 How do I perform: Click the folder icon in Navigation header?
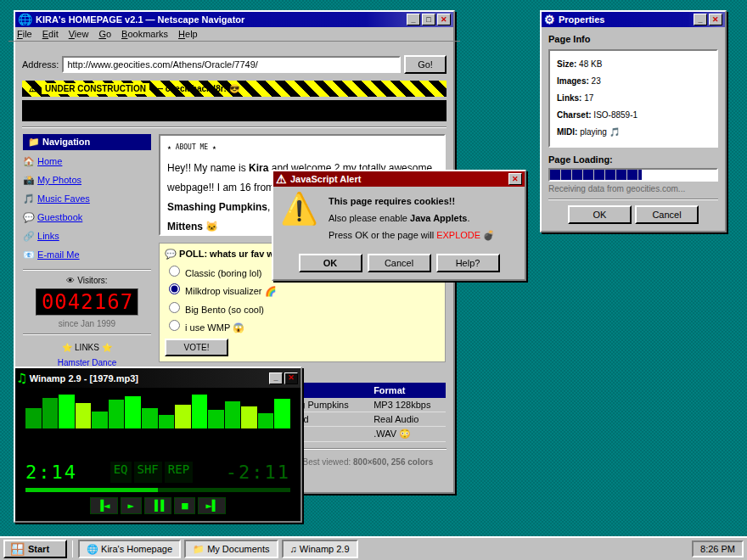tap(33, 142)
